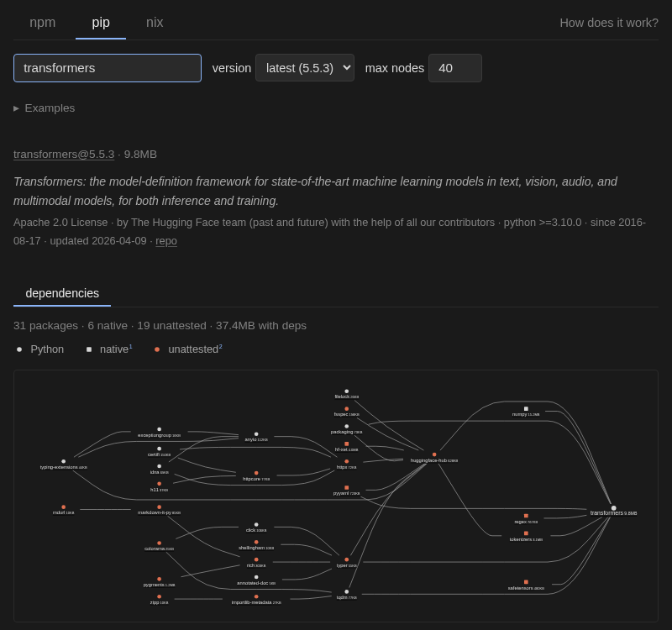The height and width of the screenshot is (630, 672).
Task: Click the filelock node at the top
Action: pyautogui.click(x=346, y=390)
